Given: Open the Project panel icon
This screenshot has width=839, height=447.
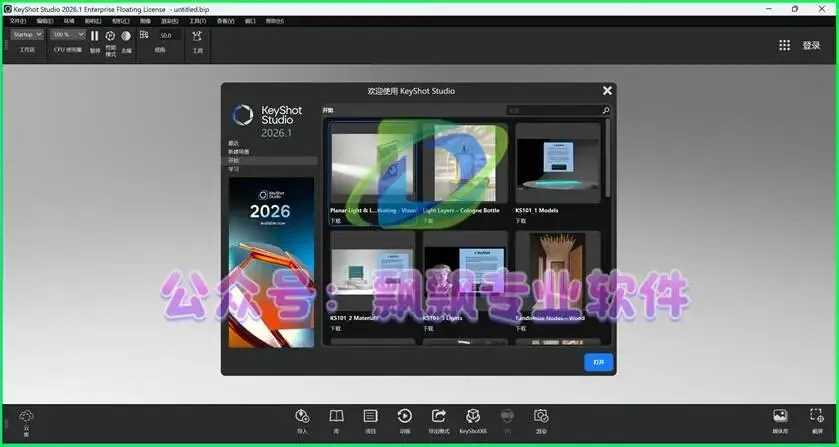Looking at the screenshot, I should 370,416.
